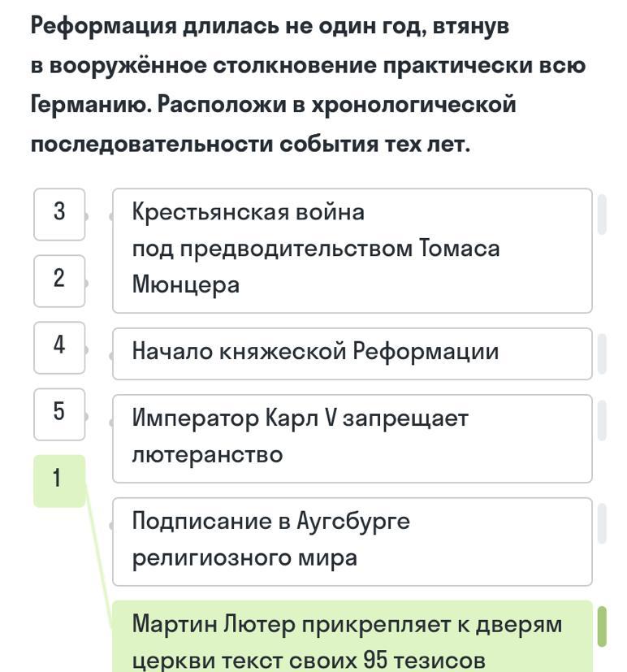Click the green handle beside the Мартин Лютер card
The height and width of the screenshot is (672, 627).
click(602, 626)
